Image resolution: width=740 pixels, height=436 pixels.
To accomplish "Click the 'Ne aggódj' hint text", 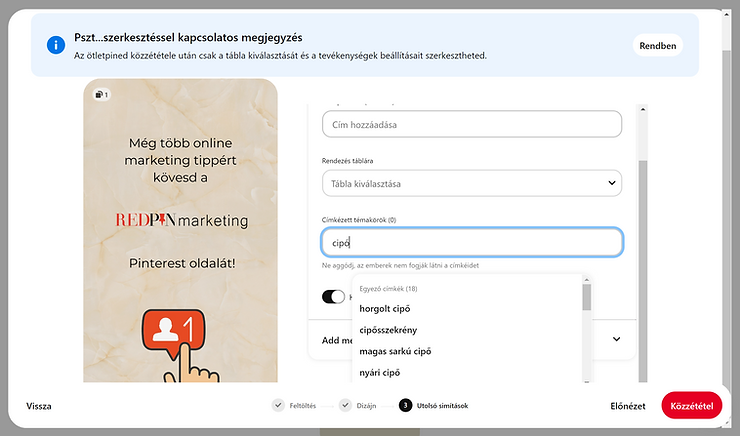I will point(400,266).
